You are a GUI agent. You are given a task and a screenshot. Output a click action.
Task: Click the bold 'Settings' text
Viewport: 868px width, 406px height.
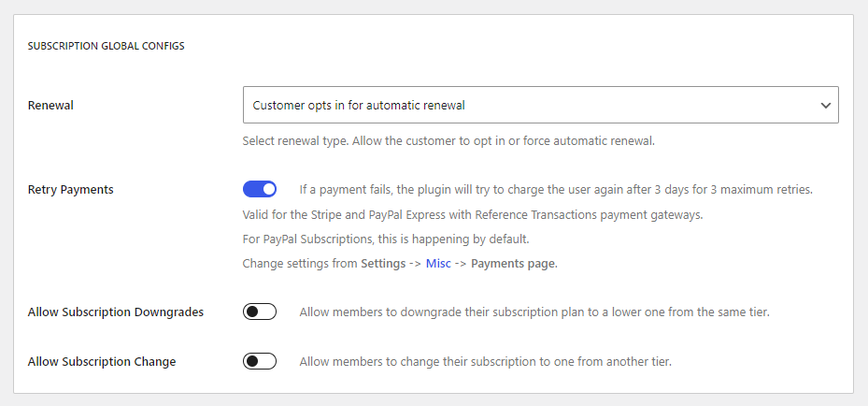[383, 264]
